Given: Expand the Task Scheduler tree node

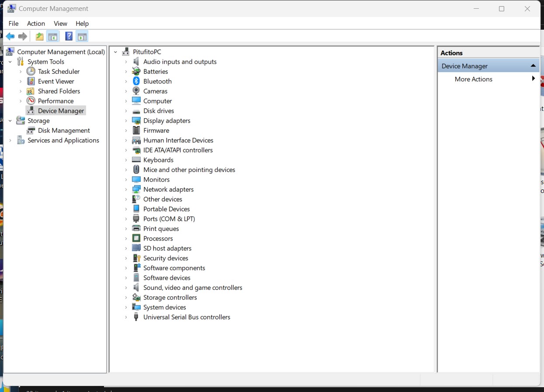Looking at the screenshot, I should [x=21, y=71].
